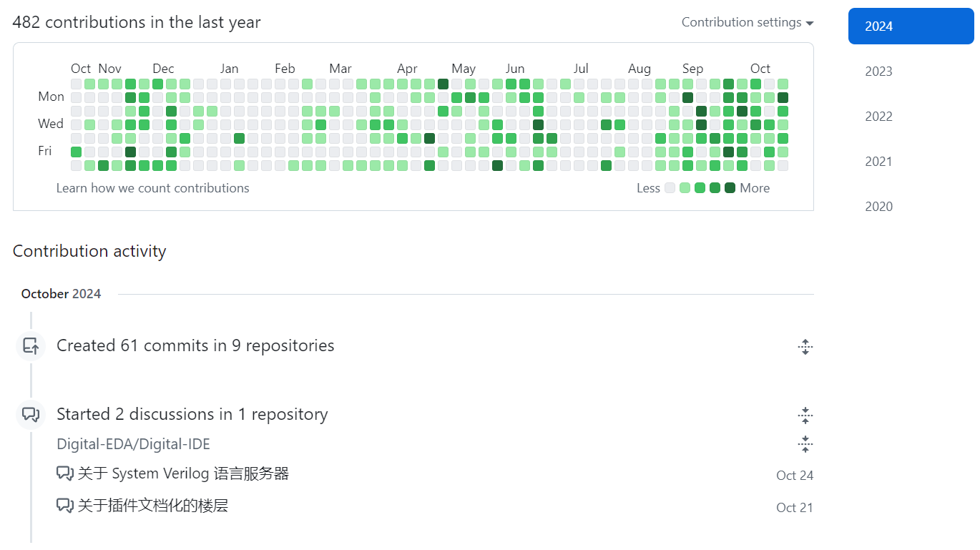
Task: Select the 2022 year tab
Action: coord(878,117)
